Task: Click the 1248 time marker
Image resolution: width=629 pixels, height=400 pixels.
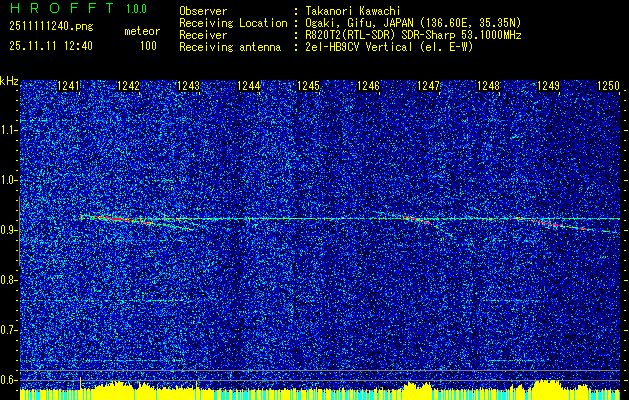Action: click(489, 85)
